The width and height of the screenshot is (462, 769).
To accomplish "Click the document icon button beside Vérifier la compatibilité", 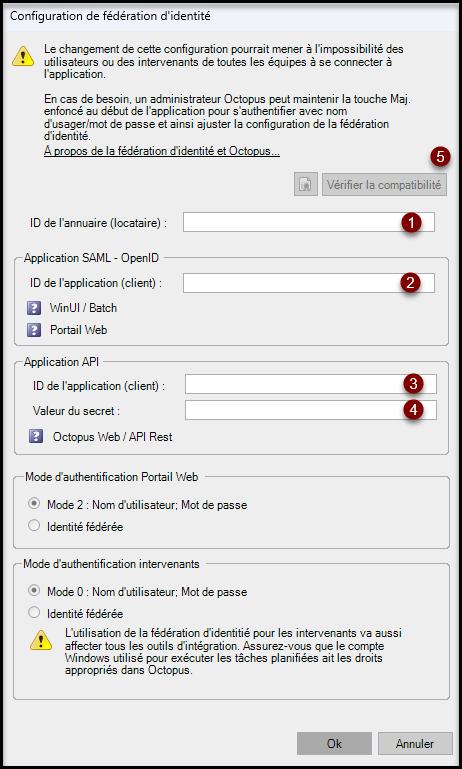I will point(306,185).
